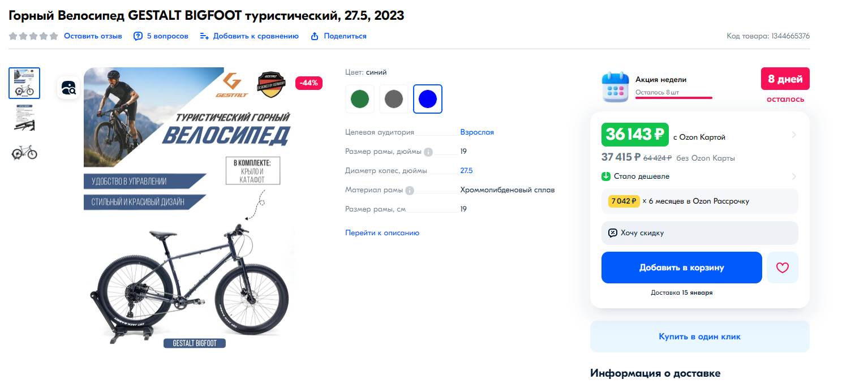Expand the Стало дешевле price history chevron
The width and height of the screenshot is (868, 388).
pyautogui.click(x=794, y=176)
